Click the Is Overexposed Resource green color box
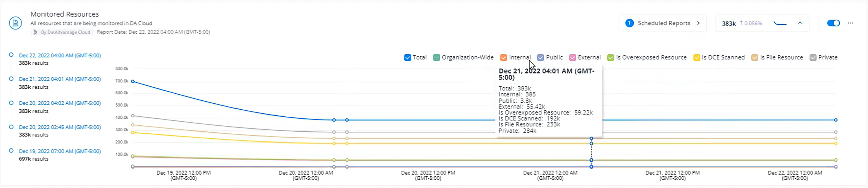The height and width of the screenshot is (188, 868). pos(610,58)
